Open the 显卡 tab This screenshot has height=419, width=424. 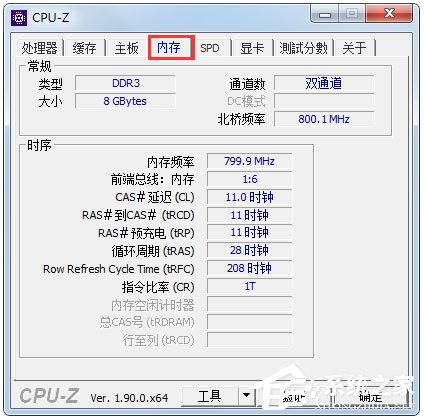pos(252,48)
